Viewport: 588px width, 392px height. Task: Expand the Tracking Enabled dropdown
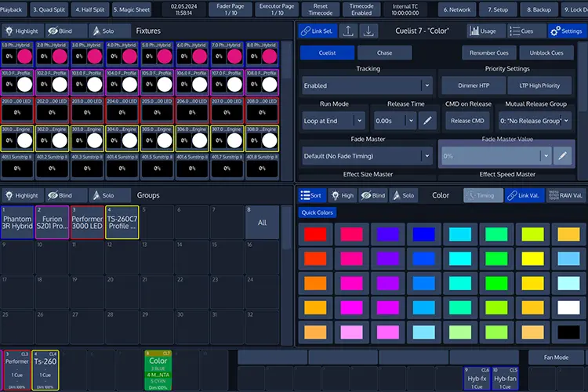tap(426, 85)
